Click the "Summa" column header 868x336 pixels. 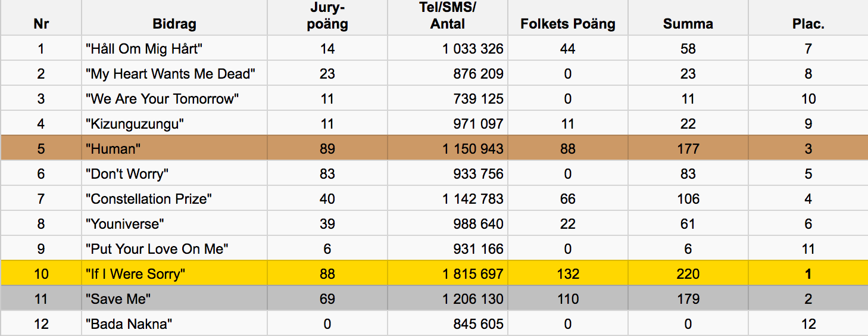[x=688, y=24]
